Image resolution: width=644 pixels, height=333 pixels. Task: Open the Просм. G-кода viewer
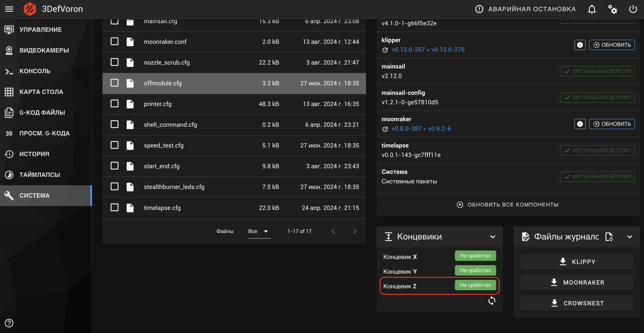46,133
